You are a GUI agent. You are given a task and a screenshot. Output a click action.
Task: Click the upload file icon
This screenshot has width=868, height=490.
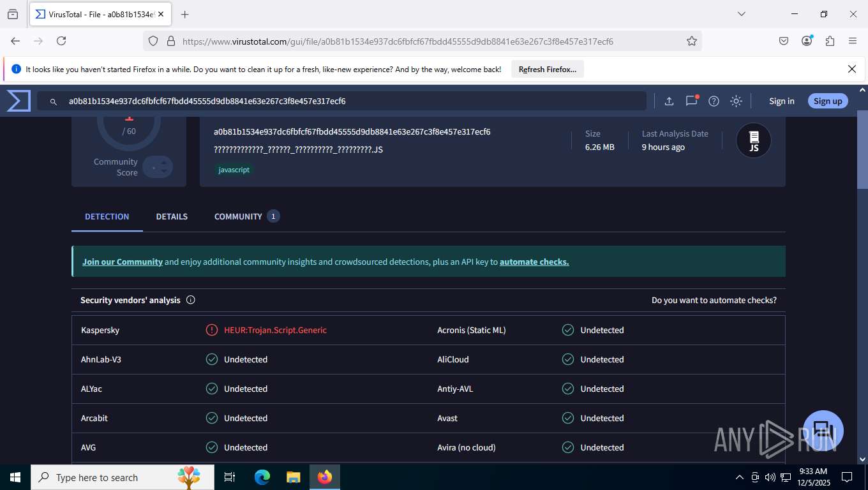pyautogui.click(x=669, y=101)
